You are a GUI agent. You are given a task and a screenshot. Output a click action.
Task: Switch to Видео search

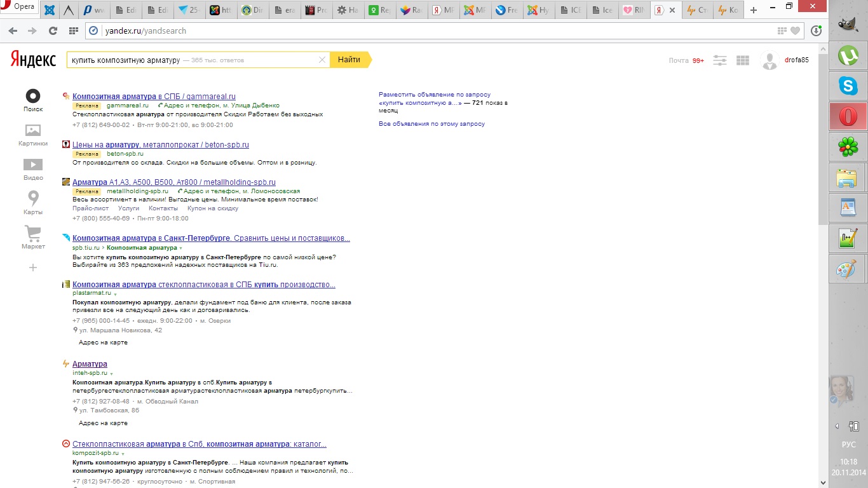point(33,169)
